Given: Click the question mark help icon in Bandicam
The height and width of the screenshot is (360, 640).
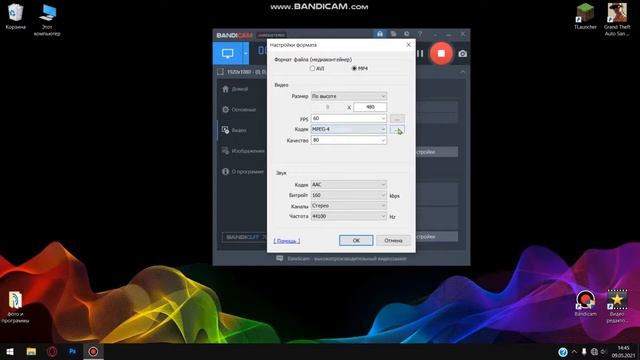Looking at the screenshot, I should (x=420, y=34).
